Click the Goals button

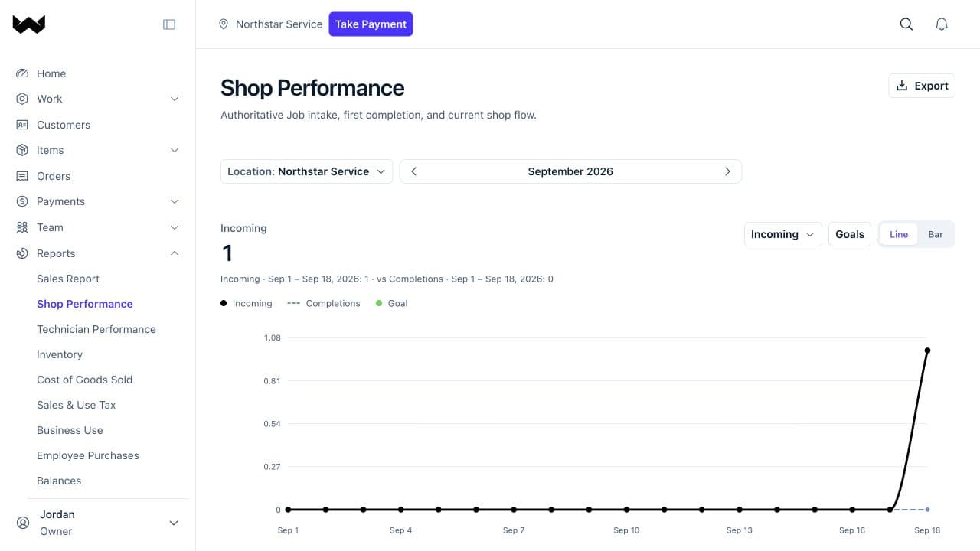click(850, 234)
